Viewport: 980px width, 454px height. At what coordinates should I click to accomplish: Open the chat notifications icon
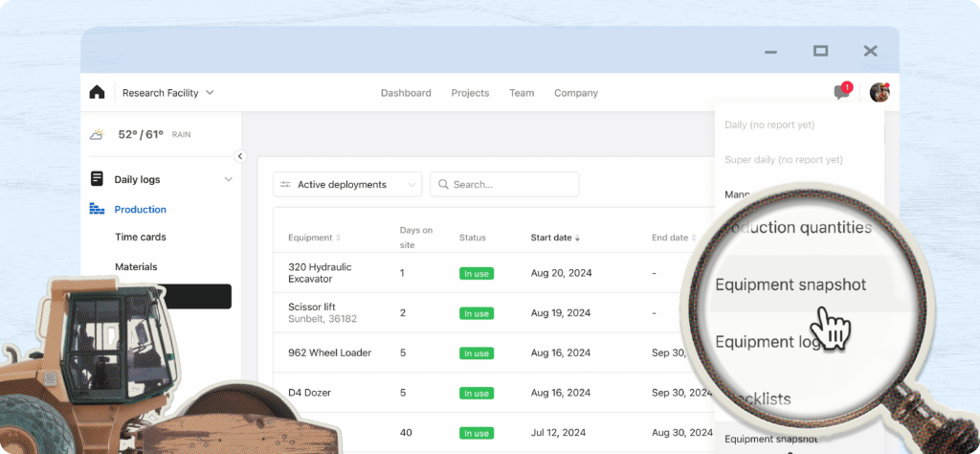click(841, 92)
